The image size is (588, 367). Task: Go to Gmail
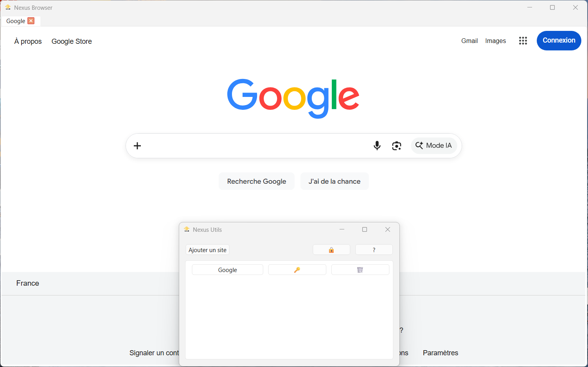(469, 41)
